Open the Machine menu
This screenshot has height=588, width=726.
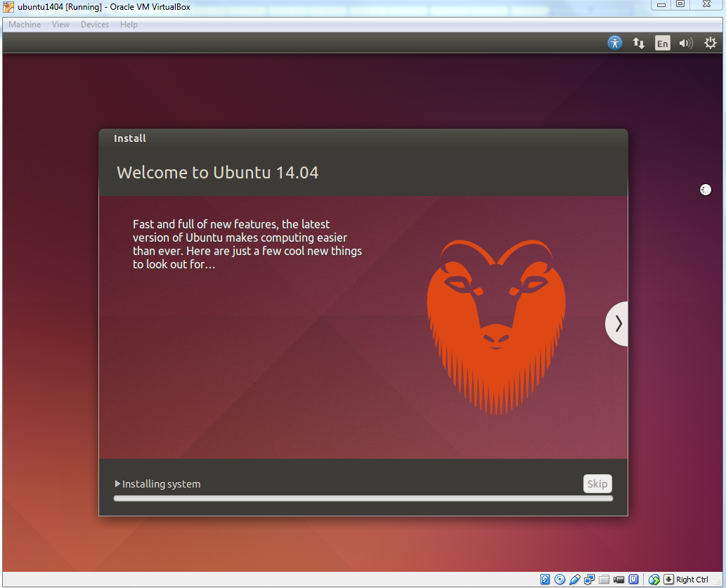[x=24, y=24]
